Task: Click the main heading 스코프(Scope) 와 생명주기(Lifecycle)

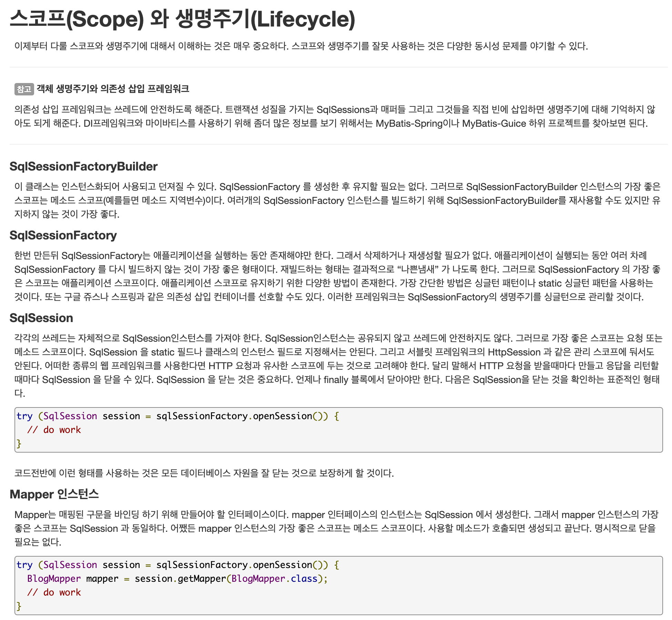Action: pos(182,19)
